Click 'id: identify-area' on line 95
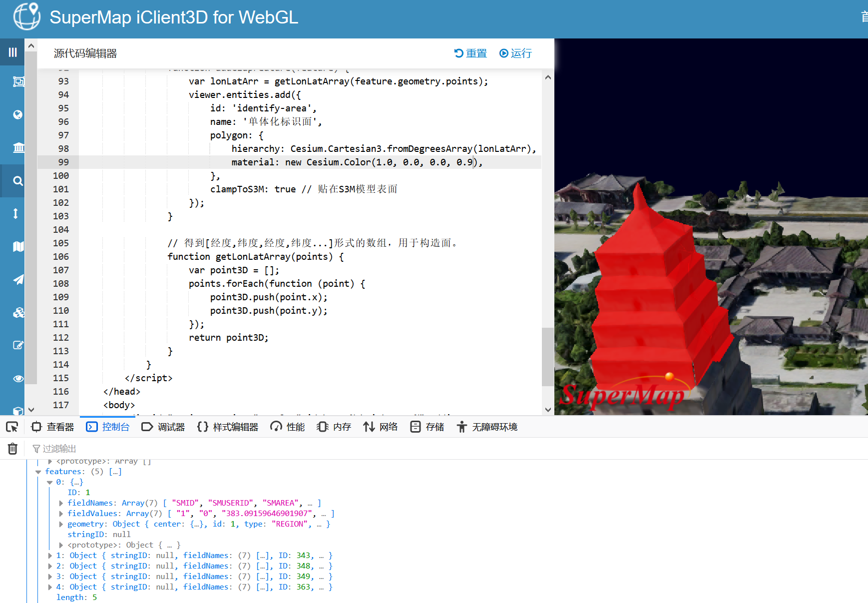 (x=263, y=108)
